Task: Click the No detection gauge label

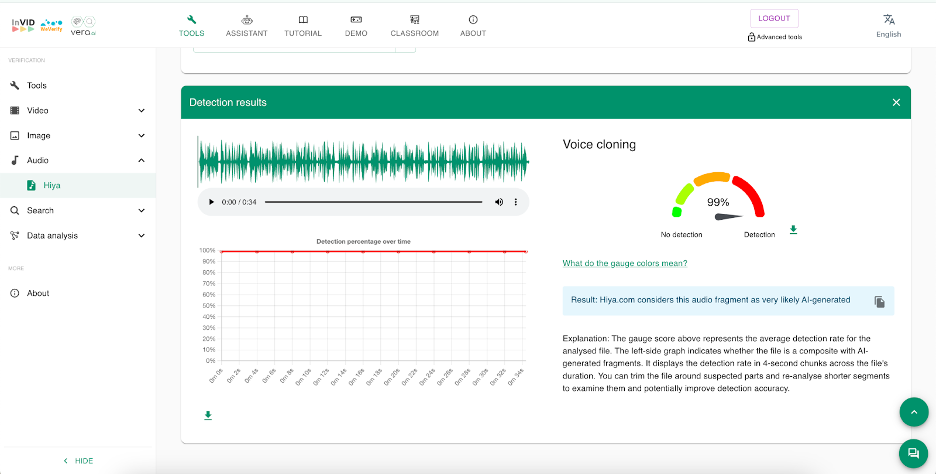Action: [682, 235]
